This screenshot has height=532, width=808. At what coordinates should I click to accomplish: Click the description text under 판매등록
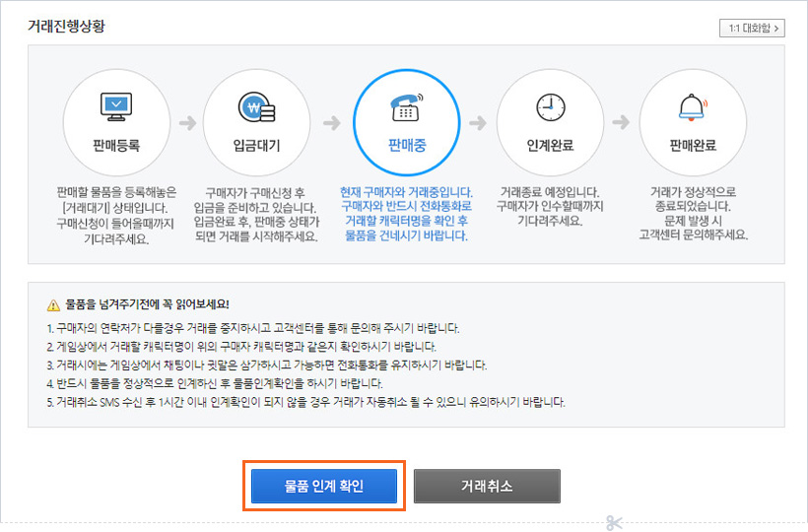116,214
